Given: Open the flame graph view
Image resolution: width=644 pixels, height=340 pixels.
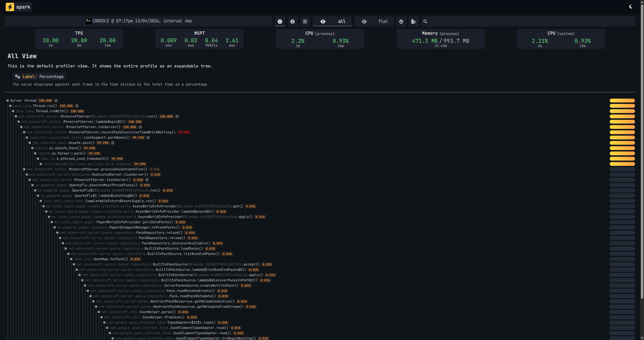Looking at the screenshot, I should point(401,22).
